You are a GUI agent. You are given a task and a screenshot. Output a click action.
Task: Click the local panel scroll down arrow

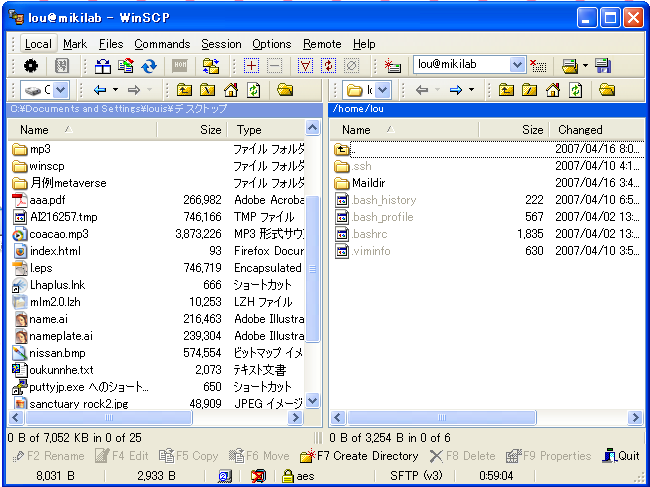pyautogui.click(x=313, y=400)
